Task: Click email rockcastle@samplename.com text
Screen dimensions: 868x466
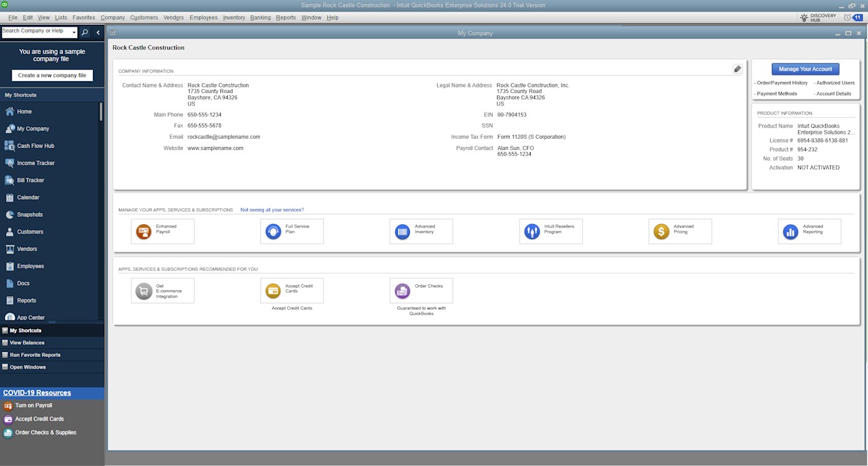Action: point(224,137)
